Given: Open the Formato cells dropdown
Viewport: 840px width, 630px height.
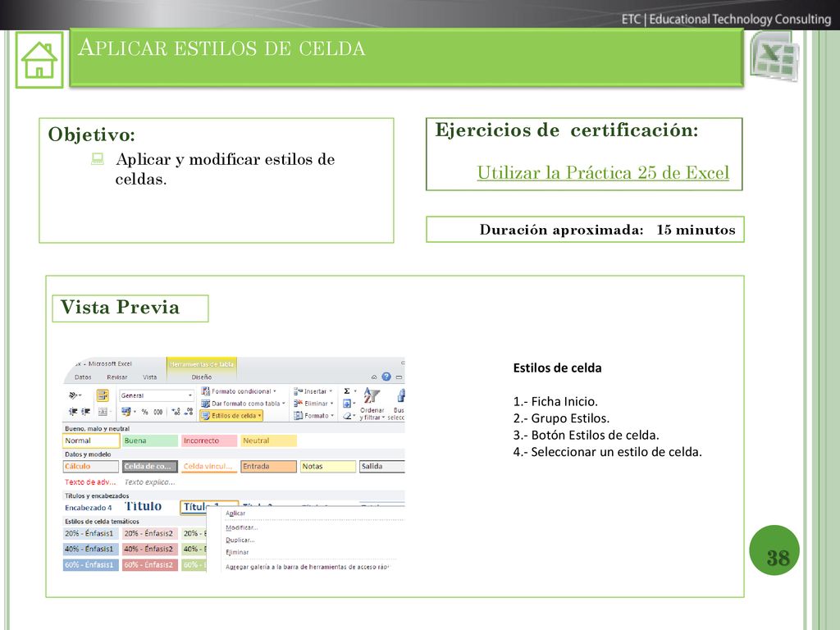Looking at the screenshot, I should [314, 416].
